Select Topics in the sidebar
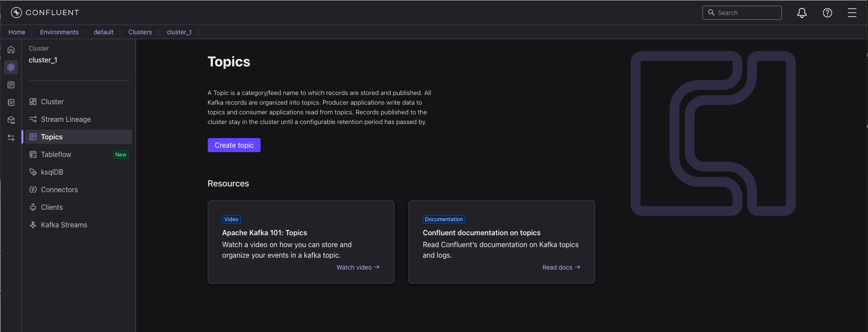 [78, 137]
